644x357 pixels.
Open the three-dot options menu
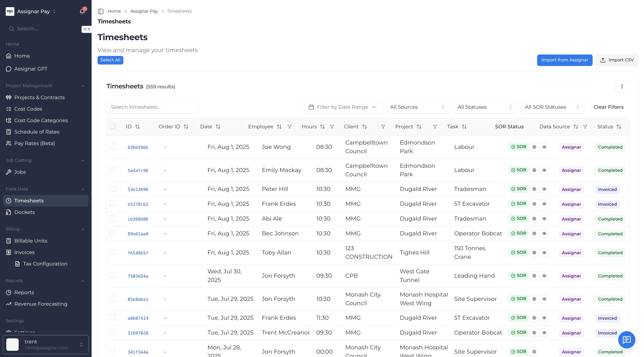pos(622,87)
